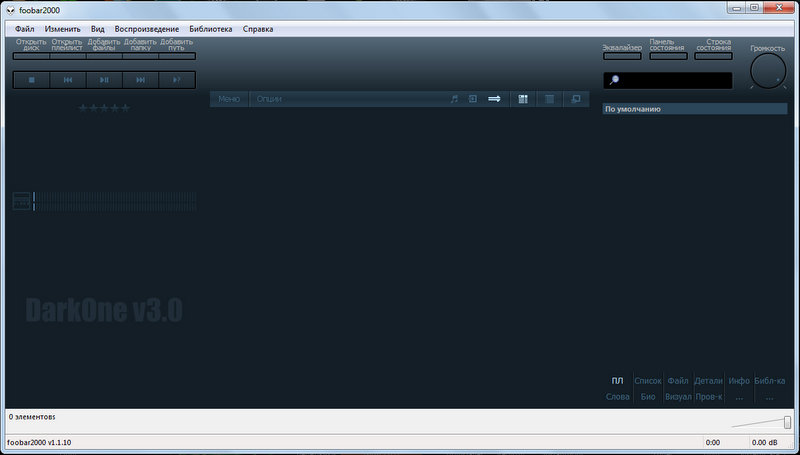The height and width of the screenshot is (455, 800).
Task: Go to the previous track
Action: 68,80
